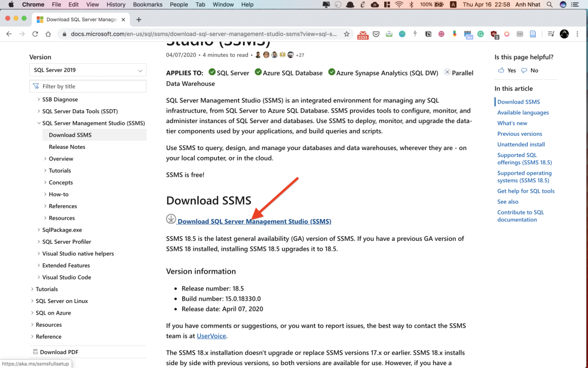This screenshot has height=368, width=588.
Task: Click the thumbs-down No feedback icon
Action: pos(524,70)
